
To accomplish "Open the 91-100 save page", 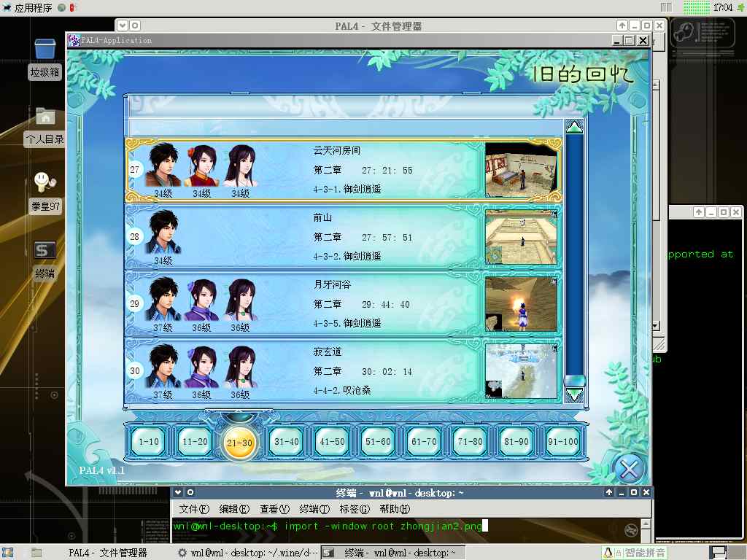I will [x=562, y=442].
